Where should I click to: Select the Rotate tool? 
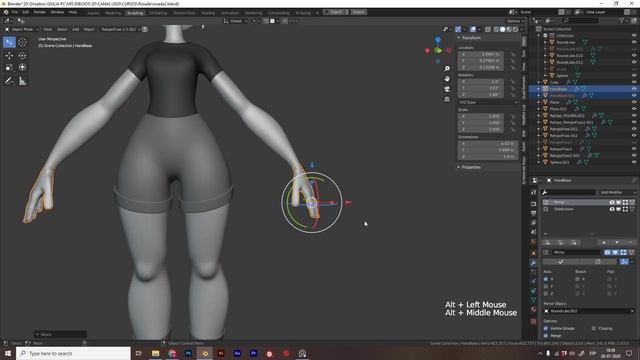[x=22, y=56]
